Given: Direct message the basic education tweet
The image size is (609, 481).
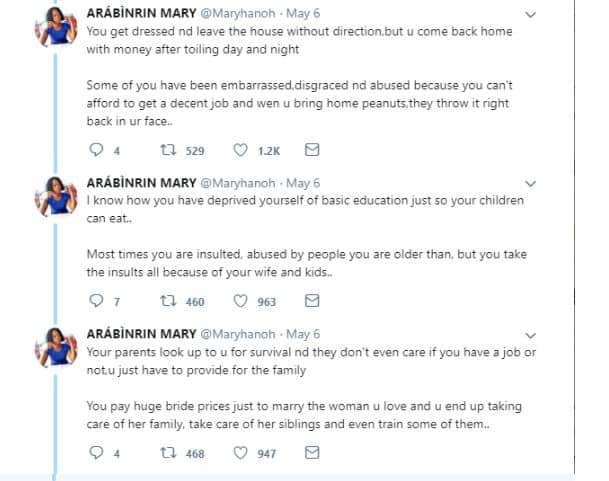Looking at the screenshot, I should coord(312,299).
